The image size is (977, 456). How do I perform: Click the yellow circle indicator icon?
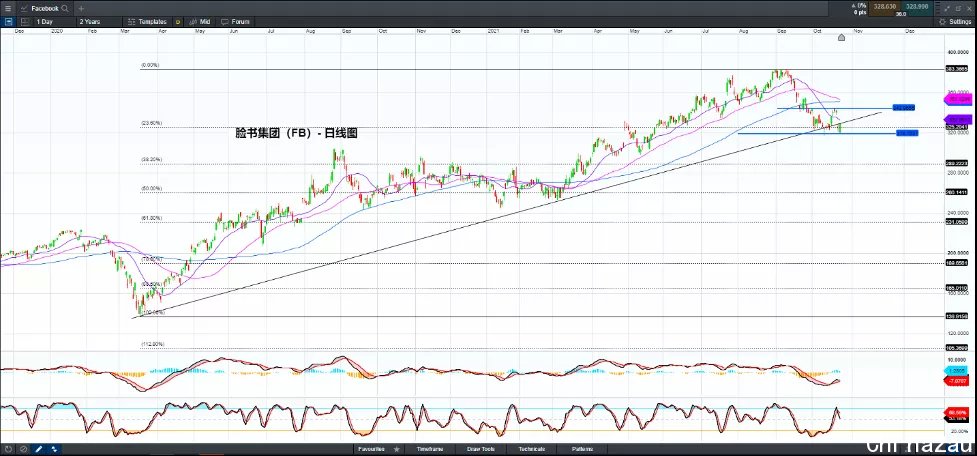178,22
